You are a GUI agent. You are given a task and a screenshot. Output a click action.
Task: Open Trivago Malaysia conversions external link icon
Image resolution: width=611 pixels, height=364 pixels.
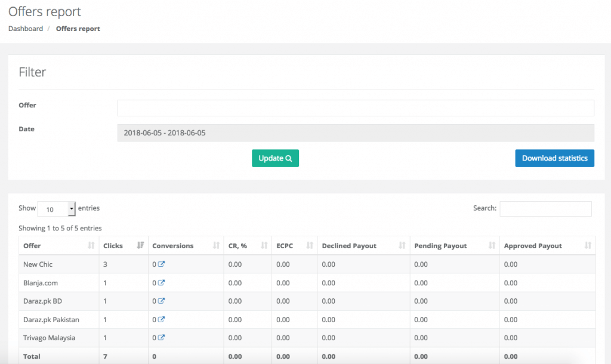[161, 338]
